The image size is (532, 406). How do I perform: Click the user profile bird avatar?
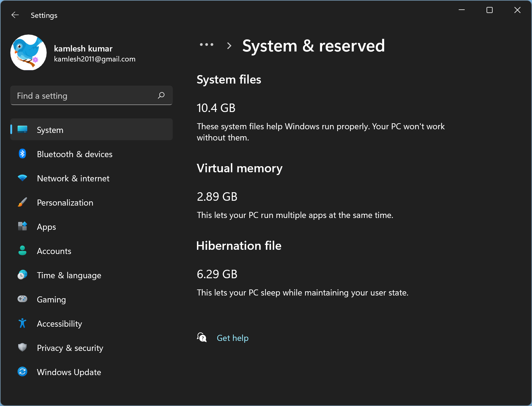[x=28, y=52]
